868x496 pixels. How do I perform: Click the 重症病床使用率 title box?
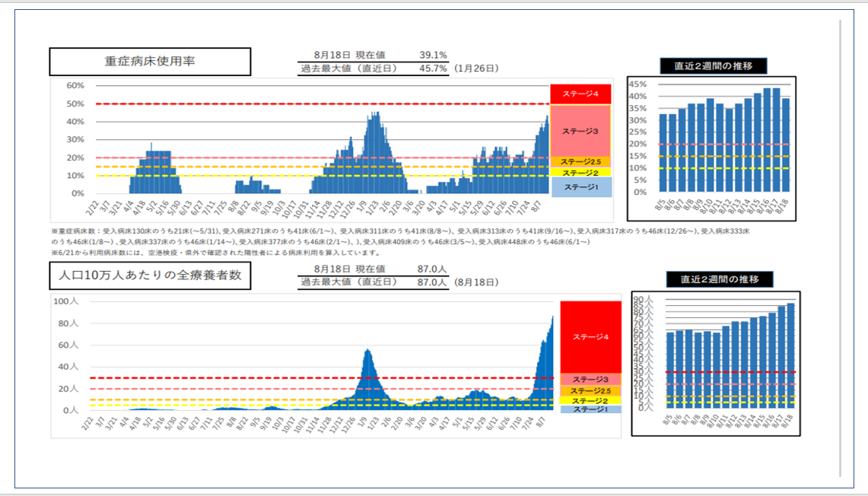[x=150, y=62]
